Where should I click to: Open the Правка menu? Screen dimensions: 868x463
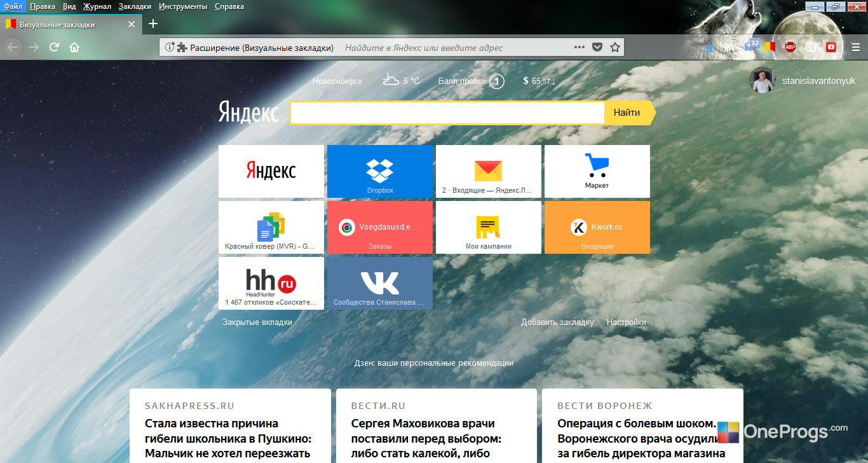(x=43, y=6)
